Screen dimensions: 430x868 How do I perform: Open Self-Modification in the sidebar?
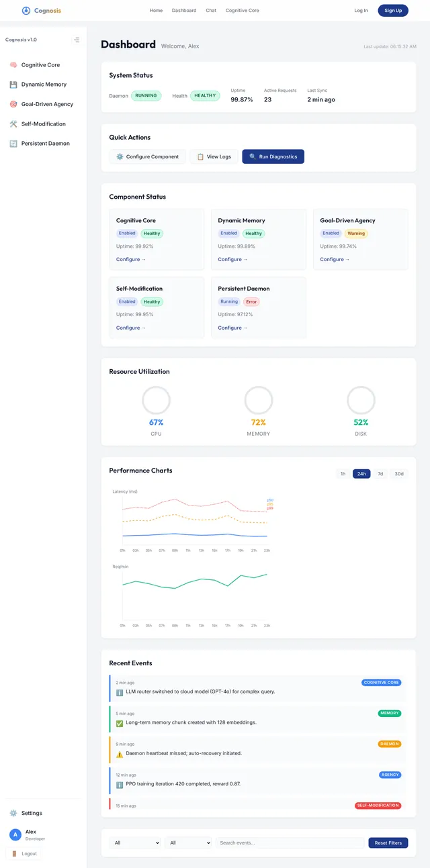43,124
